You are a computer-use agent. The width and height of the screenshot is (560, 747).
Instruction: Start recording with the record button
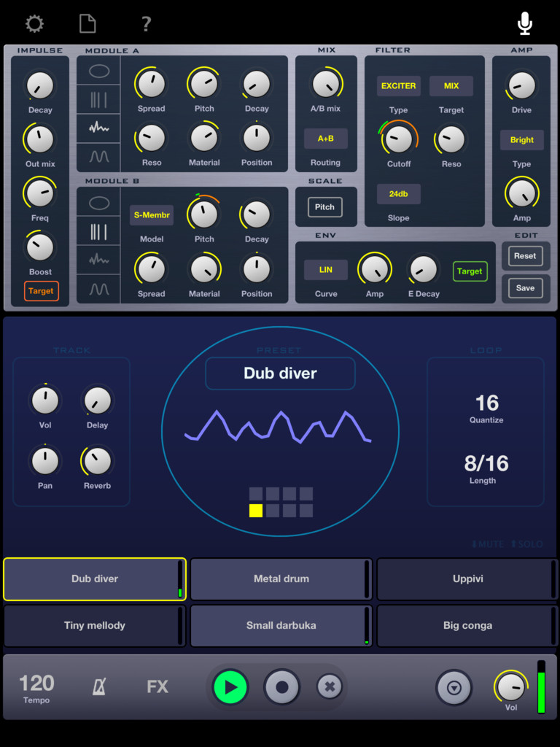click(282, 687)
